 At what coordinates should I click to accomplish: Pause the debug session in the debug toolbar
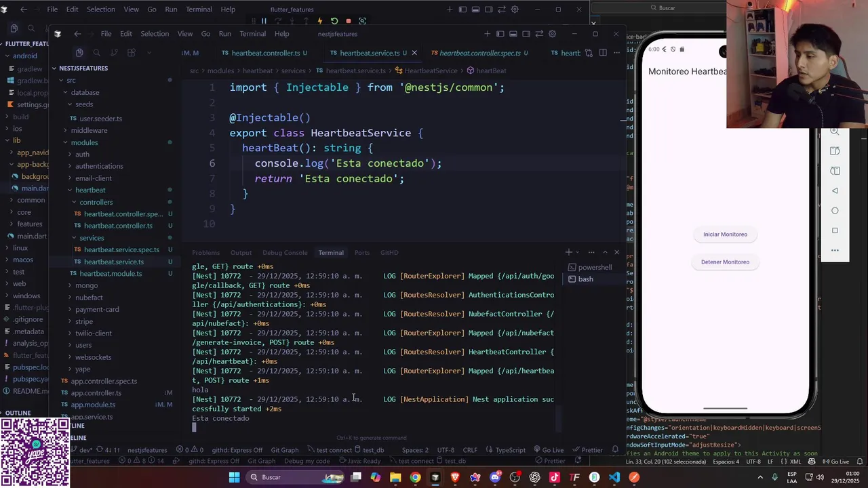pos(264,21)
